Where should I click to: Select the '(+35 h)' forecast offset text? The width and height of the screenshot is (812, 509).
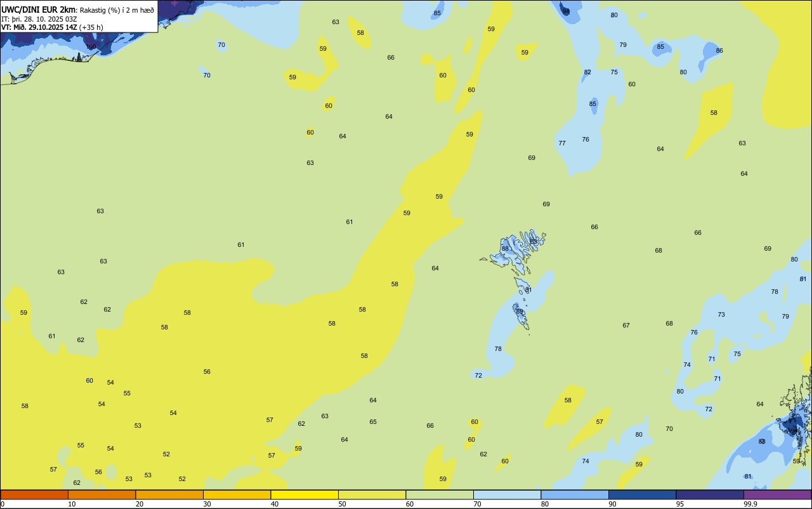point(91,27)
